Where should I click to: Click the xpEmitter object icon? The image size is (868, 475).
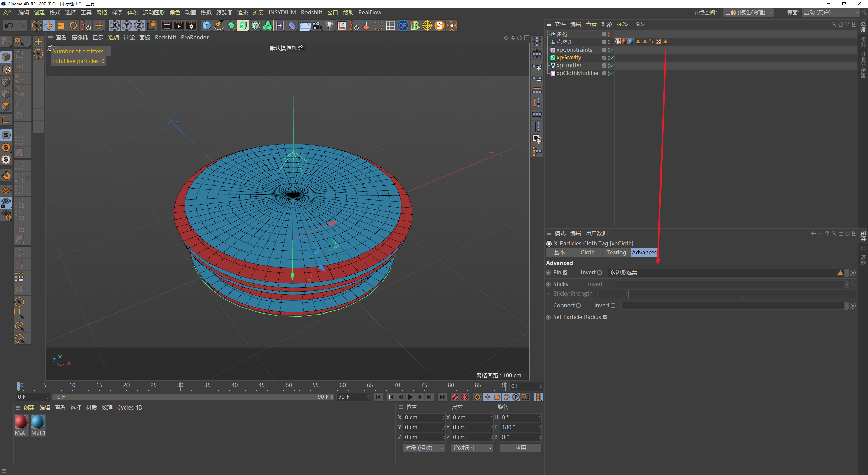pos(553,65)
